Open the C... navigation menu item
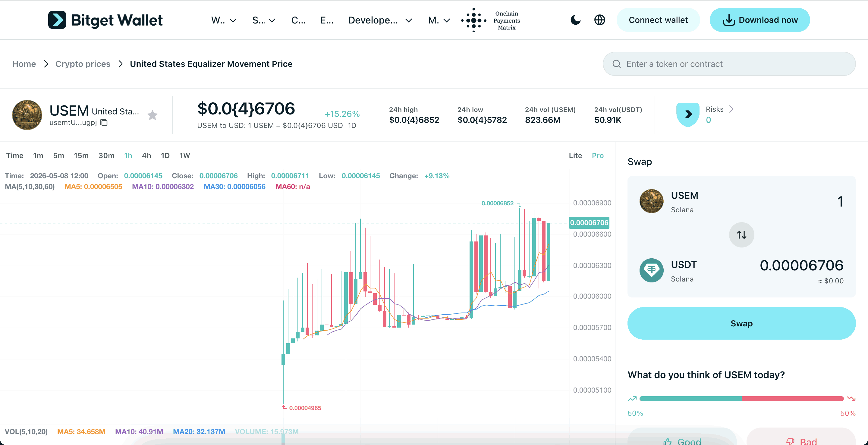Viewport: 868px width, 445px height. coord(299,20)
